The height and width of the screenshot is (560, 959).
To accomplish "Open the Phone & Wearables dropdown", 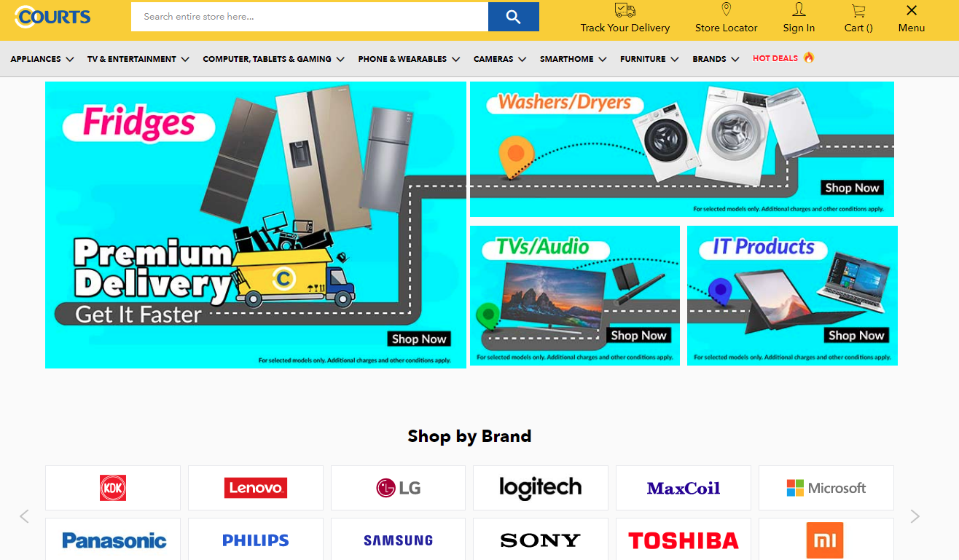I will [409, 59].
